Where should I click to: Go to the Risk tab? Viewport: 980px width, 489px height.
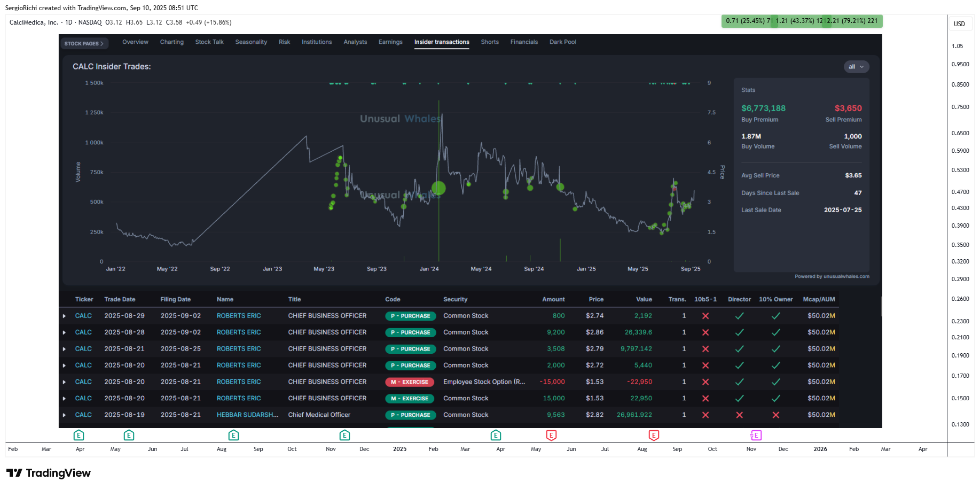(x=285, y=42)
